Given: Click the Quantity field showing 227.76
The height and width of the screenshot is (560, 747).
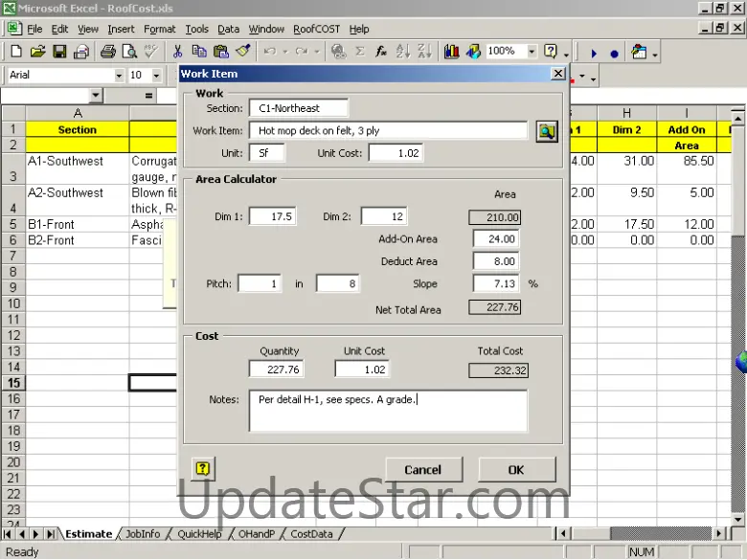Looking at the screenshot, I should (276, 370).
